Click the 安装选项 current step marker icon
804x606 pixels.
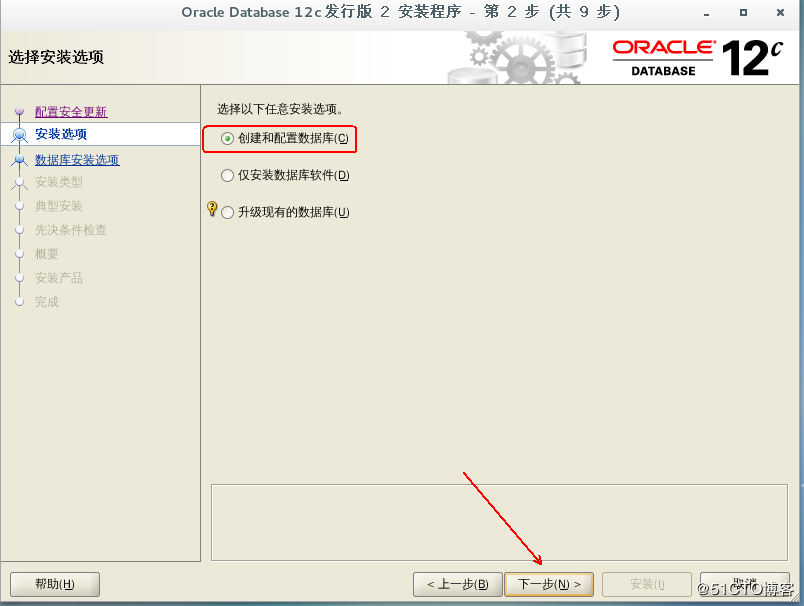(x=19, y=135)
